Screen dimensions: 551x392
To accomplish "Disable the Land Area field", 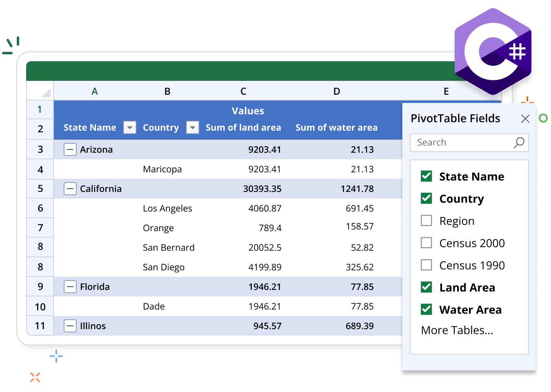I will click(426, 287).
